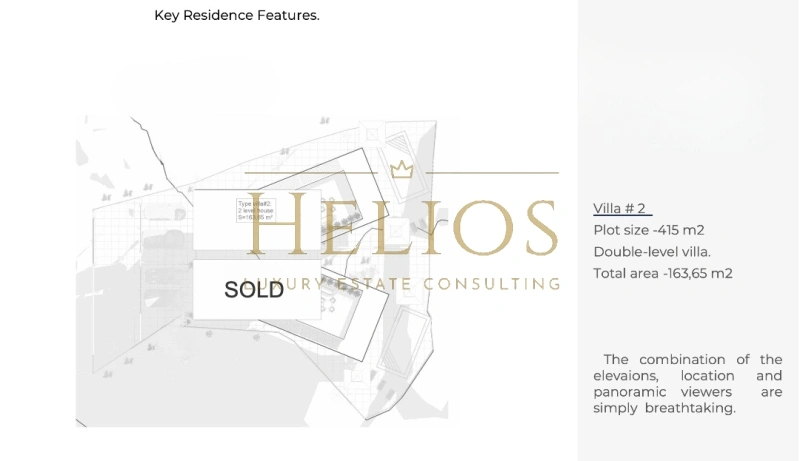Select the unsold upper villa white block
The image size is (800, 461).
[x=257, y=219]
